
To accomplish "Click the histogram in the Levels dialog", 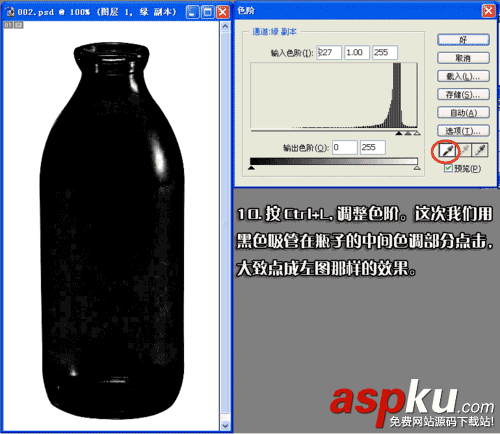I will [334, 96].
